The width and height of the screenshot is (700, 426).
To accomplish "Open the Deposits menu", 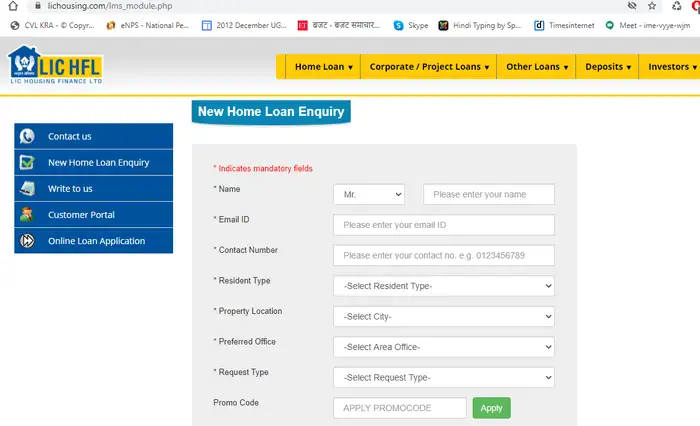I will coord(608,67).
